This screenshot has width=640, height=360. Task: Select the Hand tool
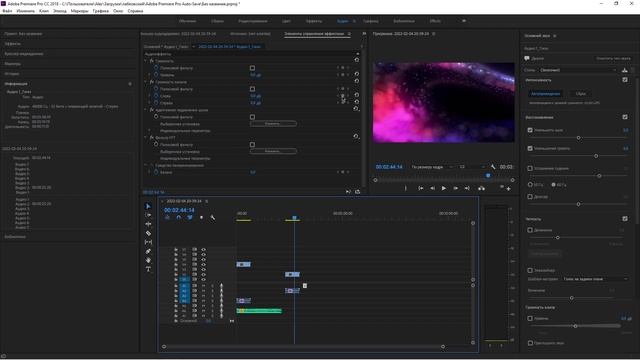[148, 260]
